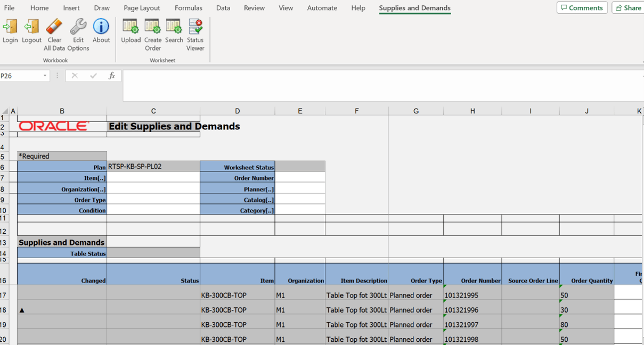Click the Item column header cell
This screenshot has width=644, height=345.
[238, 275]
